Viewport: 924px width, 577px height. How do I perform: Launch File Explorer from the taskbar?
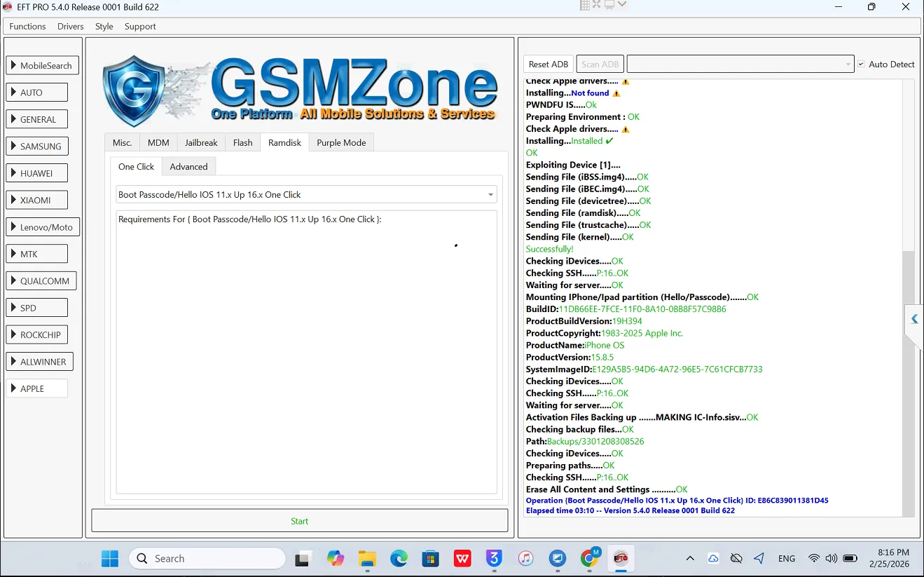[367, 558]
